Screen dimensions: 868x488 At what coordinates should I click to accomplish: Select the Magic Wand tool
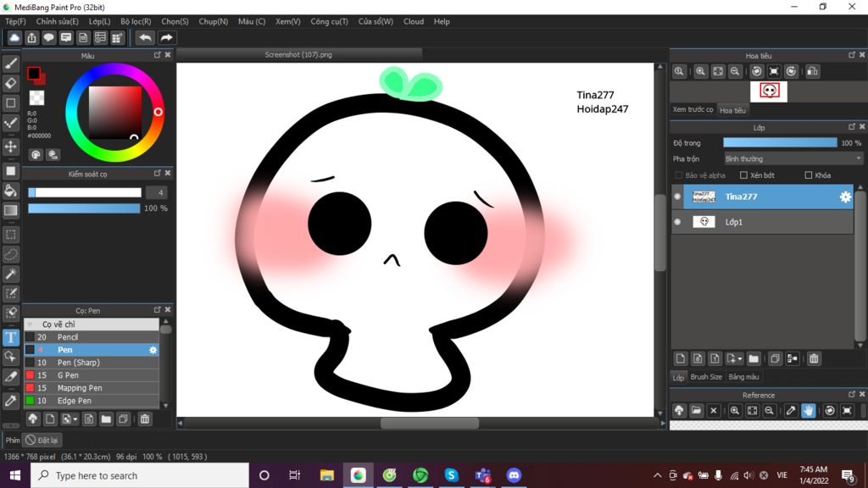11,274
